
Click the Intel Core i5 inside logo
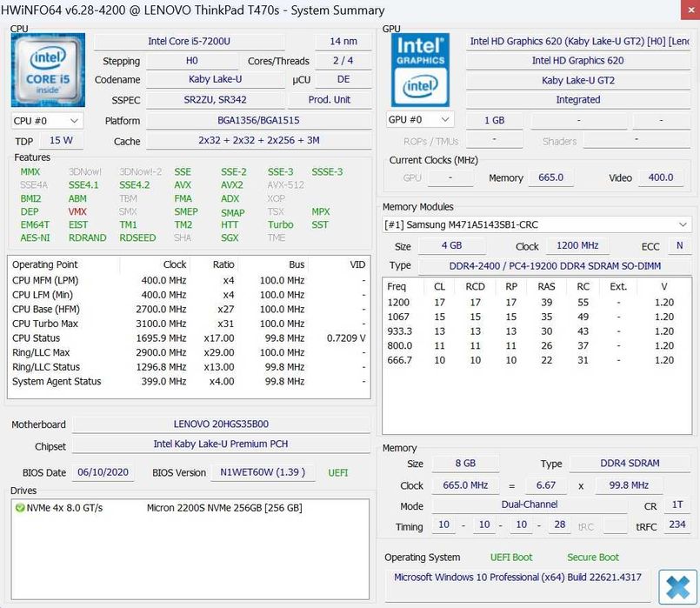(x=48, y=70)
